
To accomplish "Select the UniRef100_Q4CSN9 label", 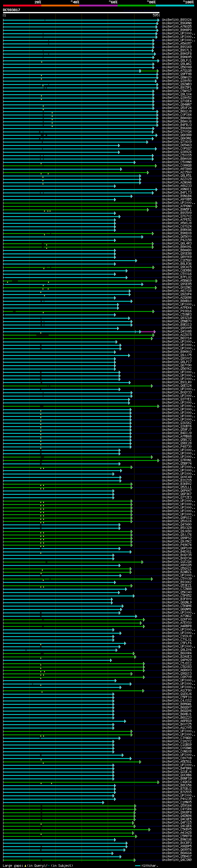I will pyautogui.click(x=177, y=860).
